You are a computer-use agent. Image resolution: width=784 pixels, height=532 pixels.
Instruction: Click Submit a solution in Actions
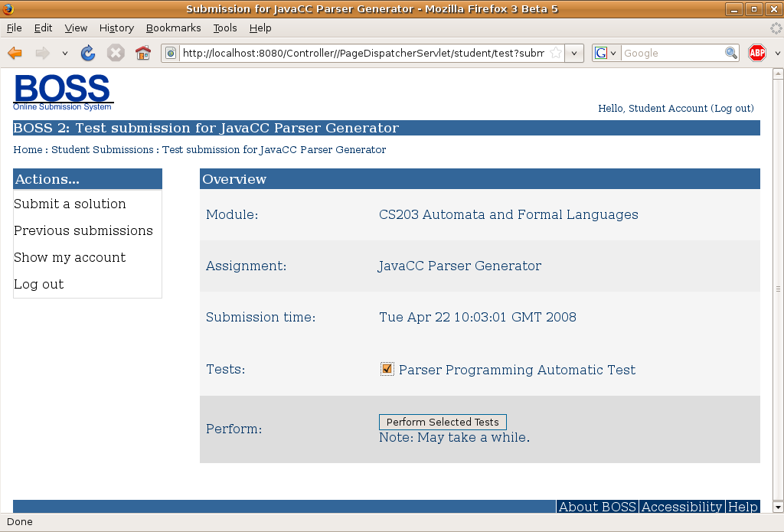tap(70, 204)
